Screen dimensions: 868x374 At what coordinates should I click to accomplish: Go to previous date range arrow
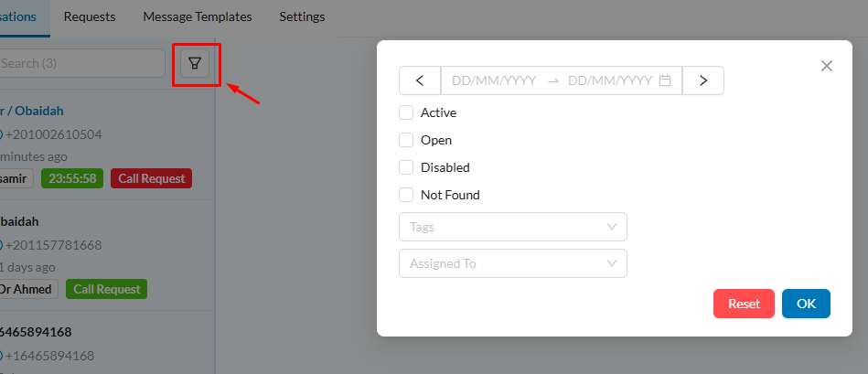pyautogui.click(x=420, y=80)
